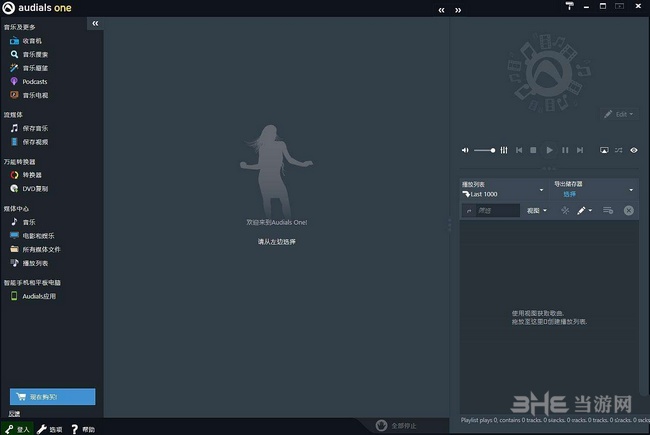Screen dimensions: 650x435
Task: Select Save Music (保存音乐) under streaming
Action: tap(29, 128)
